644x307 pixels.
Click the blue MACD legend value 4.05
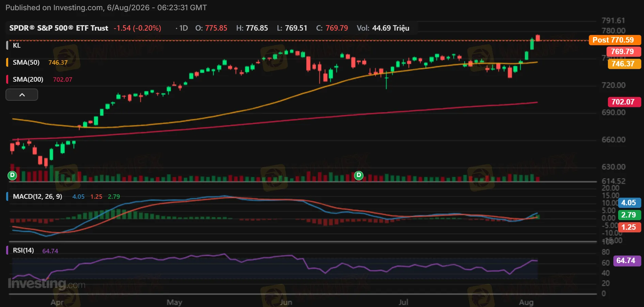[78, 197]
